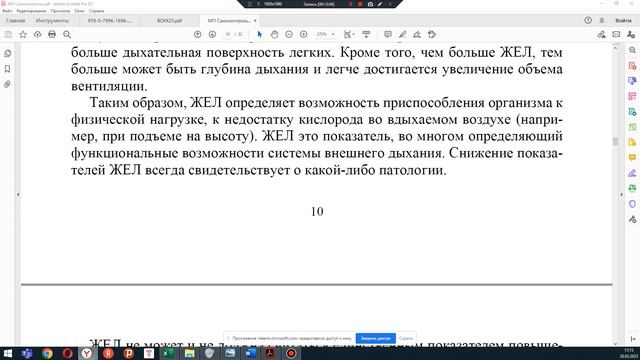This screenshot has width=640, height=360.
Task: Open Microsoft Teams from the taskbar
Action: tap(27, 353)
